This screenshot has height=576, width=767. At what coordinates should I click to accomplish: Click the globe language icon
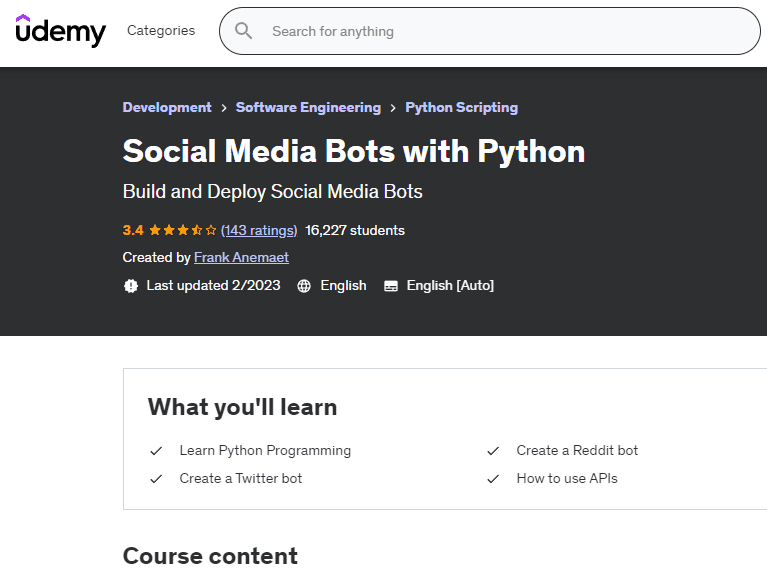(x=304, y=286)
